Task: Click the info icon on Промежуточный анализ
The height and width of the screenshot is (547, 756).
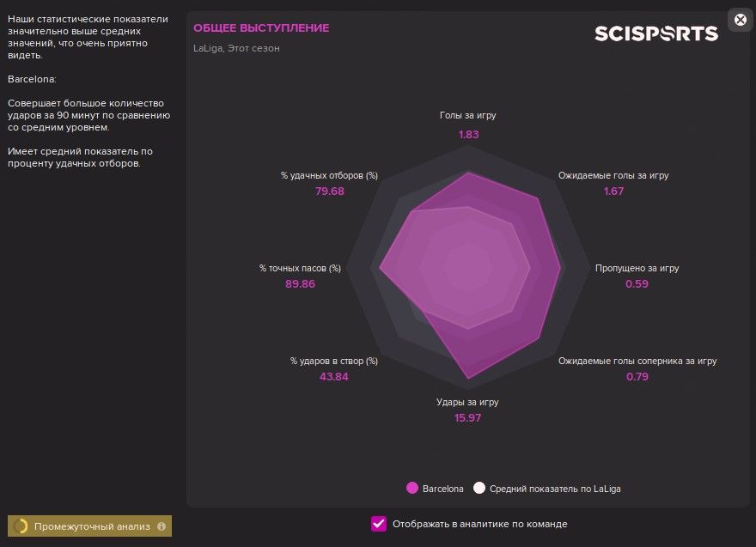Action: (x=162, y=526)
